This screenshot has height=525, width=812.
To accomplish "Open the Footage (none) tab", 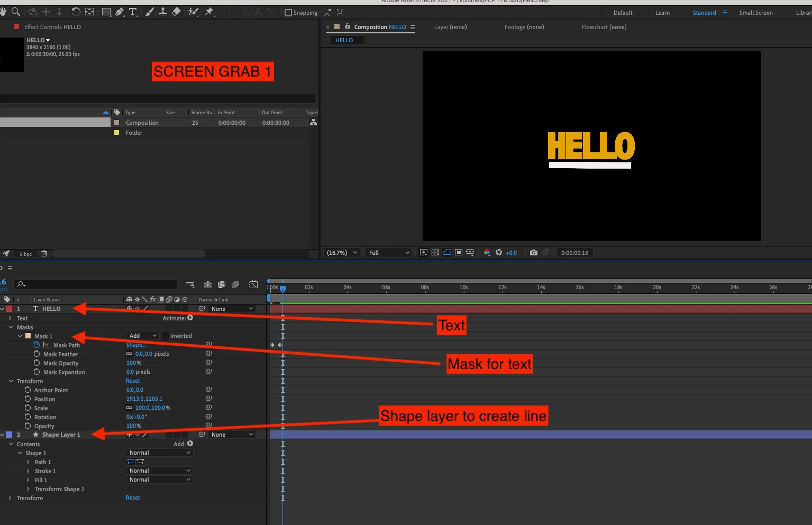I will (524, 27).
